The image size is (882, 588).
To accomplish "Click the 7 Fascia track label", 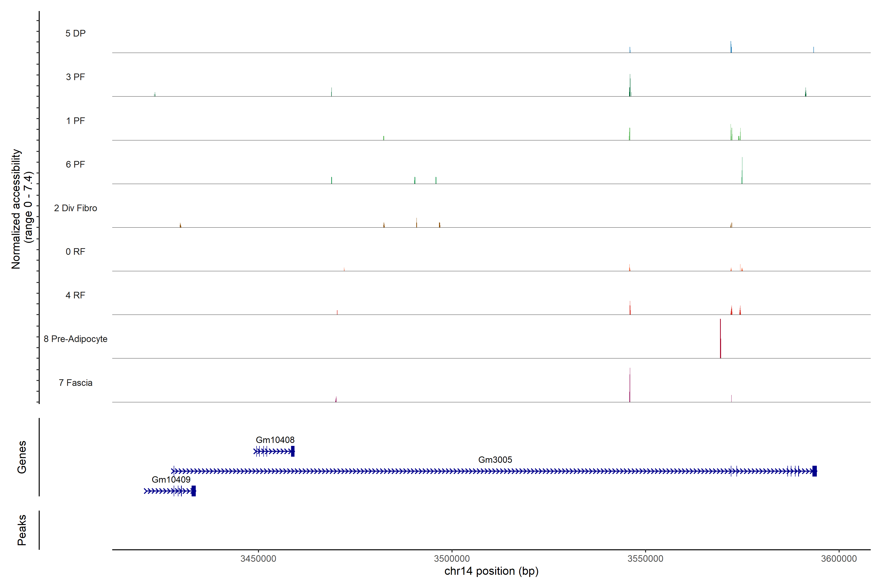I will pyautogui.click(x=75, y=382).
